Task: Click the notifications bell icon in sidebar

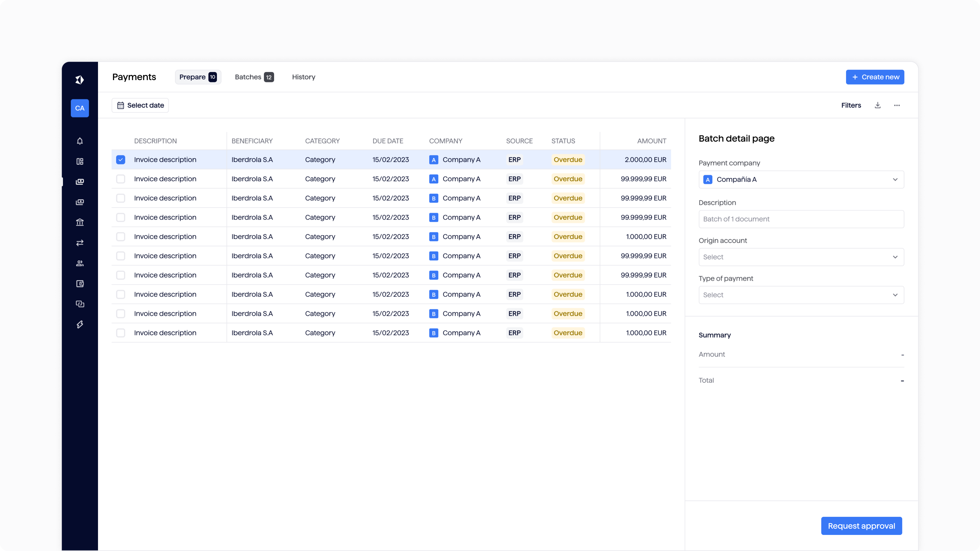Action: point(80,141)
